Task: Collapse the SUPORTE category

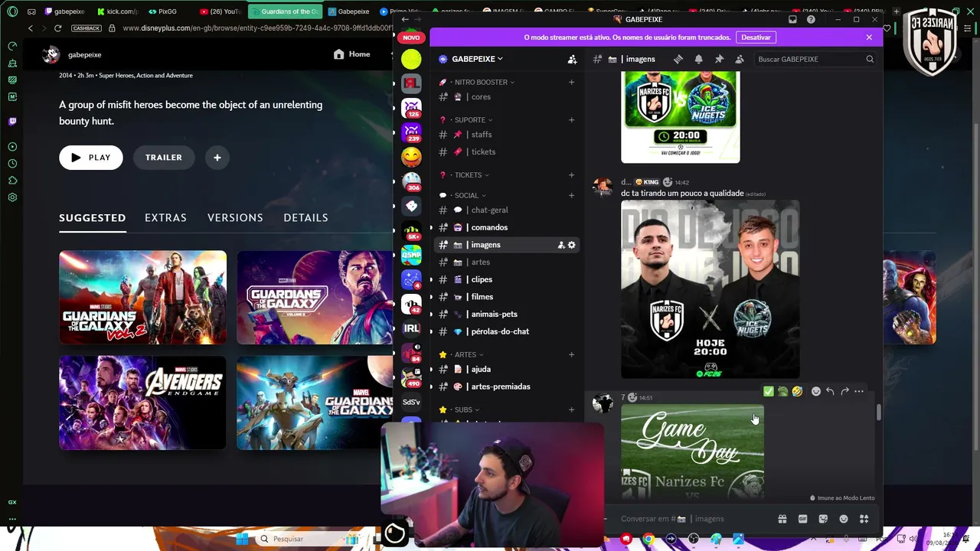Action: click(x=473, y=120)
